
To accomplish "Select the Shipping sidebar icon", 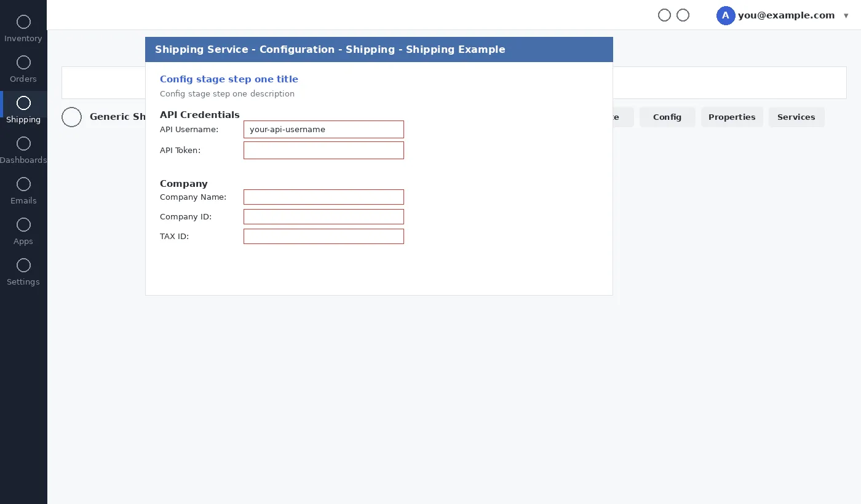I will (x=23, y=103).
